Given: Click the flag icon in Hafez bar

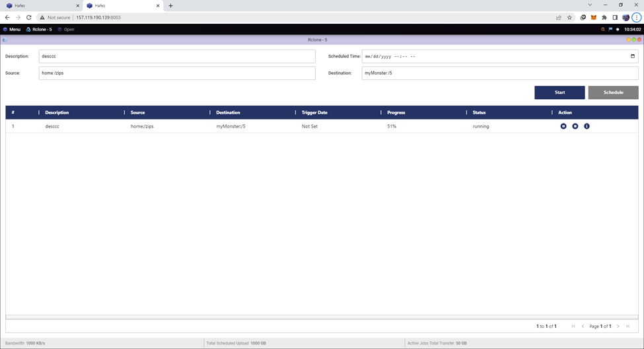Looking at the screenshot, I should pos(610,29).
